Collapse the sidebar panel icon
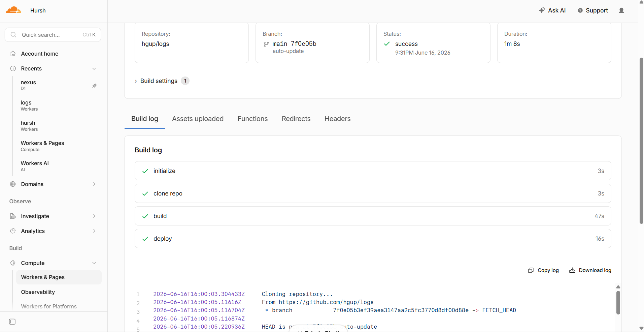The height and width of the screenshot is (332, 644). pyautogui.click(x=12, y=322)
